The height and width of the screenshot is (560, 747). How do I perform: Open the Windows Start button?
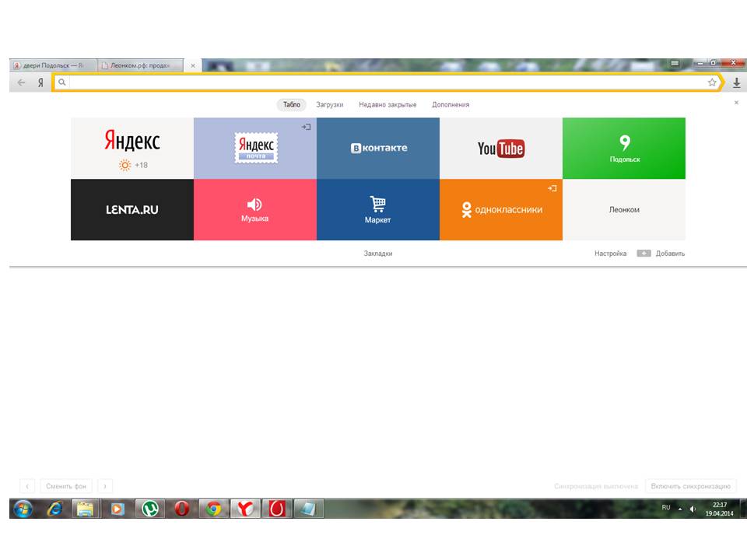pyautogui.click(x=23, y=509)
